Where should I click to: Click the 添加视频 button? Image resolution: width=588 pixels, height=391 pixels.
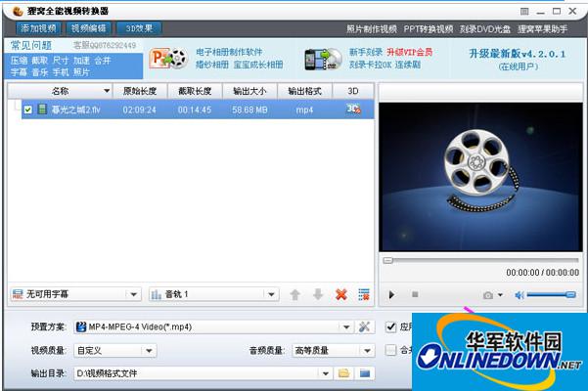[38, 28]
